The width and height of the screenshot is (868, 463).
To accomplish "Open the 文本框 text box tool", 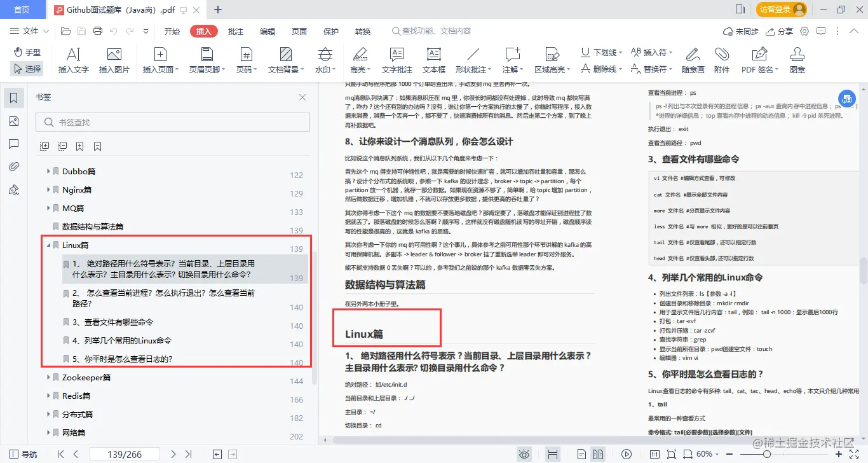I will [x=433, y=61].
